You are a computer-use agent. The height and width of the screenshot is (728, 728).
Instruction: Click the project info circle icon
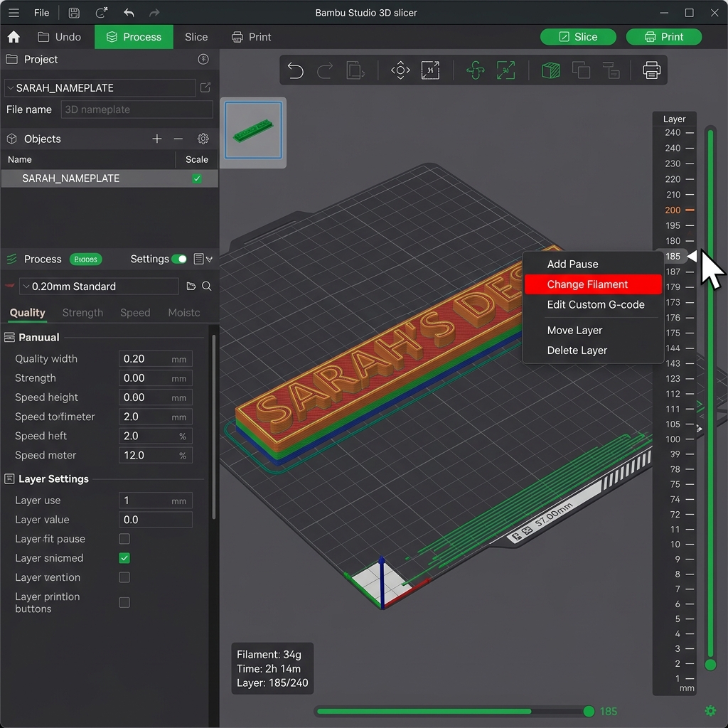pos(203,59)
